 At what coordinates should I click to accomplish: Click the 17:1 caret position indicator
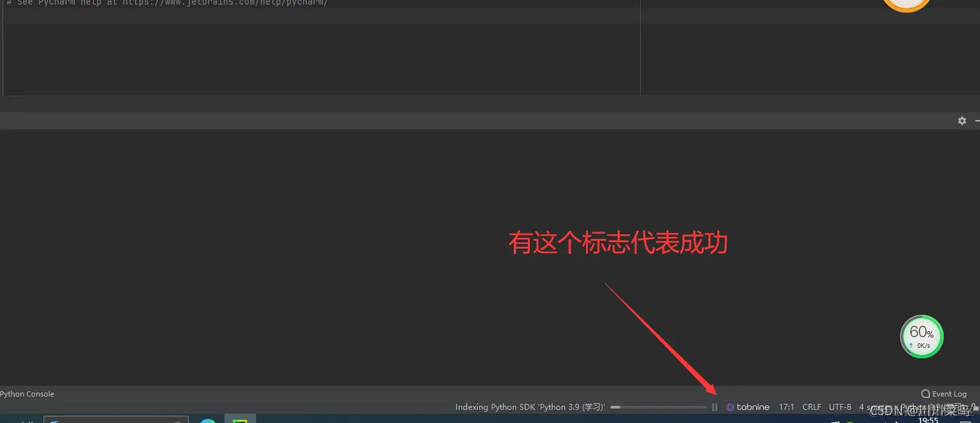pyautogui.click(x=787, y=407)
